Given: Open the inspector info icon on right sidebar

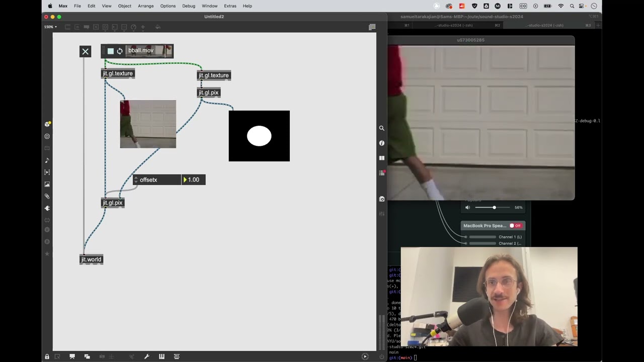Looking at the screenshot, I should 382,143.
